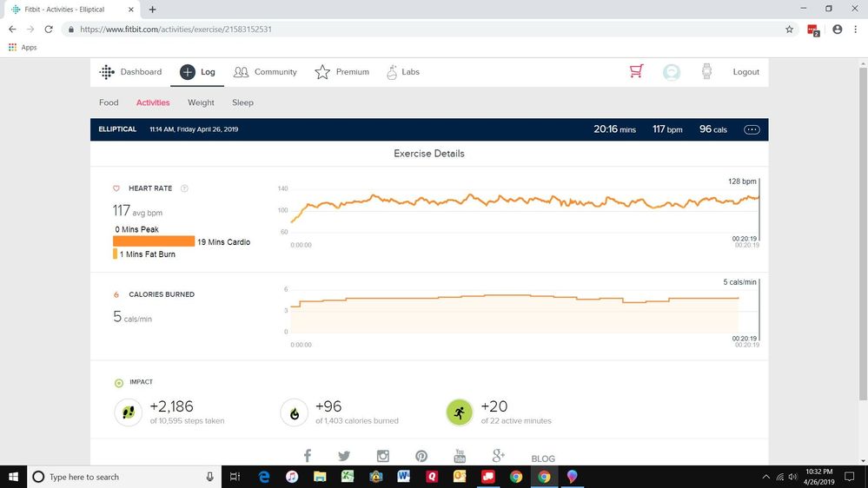Open the shopping cart icon
Image resolution: width=868 pixels, height=488 pixels.
[637, 71]
